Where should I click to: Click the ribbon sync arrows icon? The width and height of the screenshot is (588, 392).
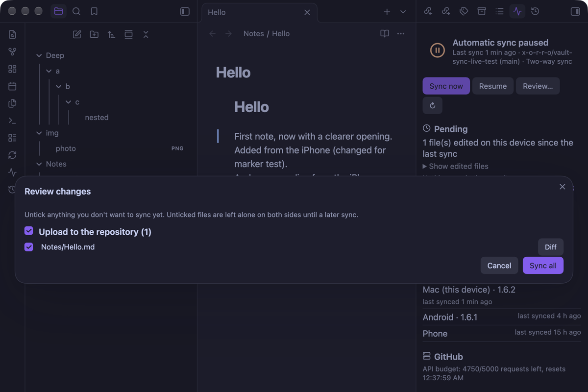[x=12, y=155]
